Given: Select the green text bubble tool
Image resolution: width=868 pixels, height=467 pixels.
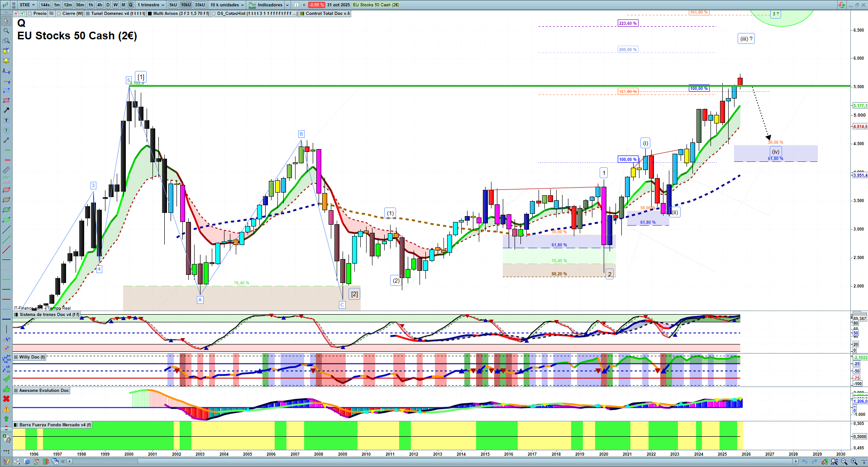Looking at the screenshot, I should [6, 130].
